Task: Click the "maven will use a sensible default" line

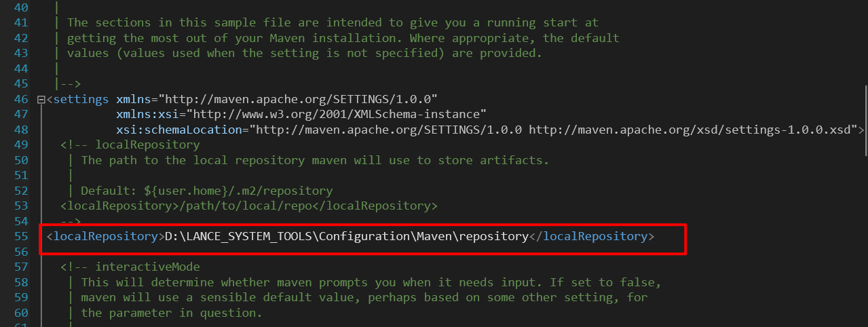Action: tap(364, 297)
